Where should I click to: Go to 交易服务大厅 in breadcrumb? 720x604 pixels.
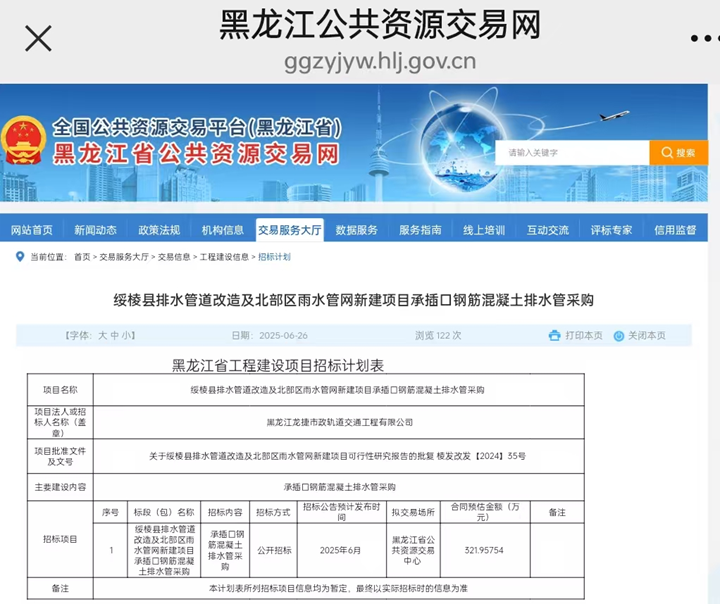pyautogui.click(x=124, y=257)
